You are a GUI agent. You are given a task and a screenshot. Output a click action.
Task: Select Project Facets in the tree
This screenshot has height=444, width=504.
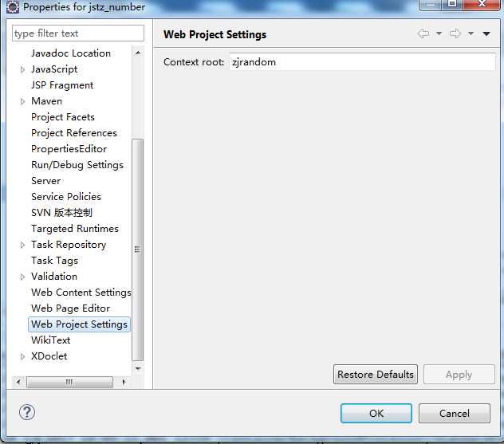click(62, 117)
